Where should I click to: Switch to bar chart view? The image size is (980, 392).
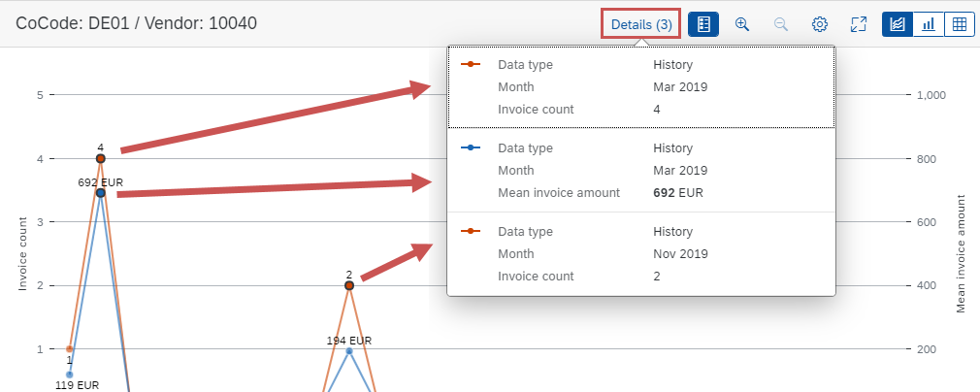coord(929,24)
